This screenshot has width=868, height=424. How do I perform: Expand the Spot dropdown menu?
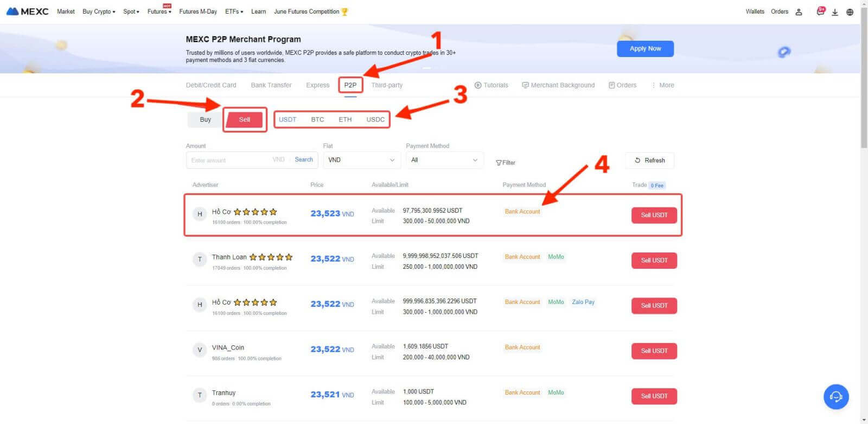coord(131,11)
